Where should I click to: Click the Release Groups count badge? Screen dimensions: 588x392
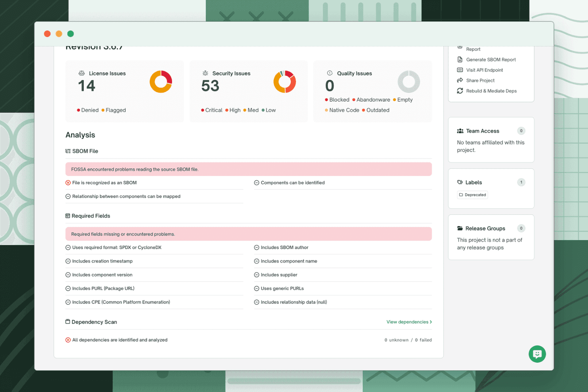[x=521, y=228]
